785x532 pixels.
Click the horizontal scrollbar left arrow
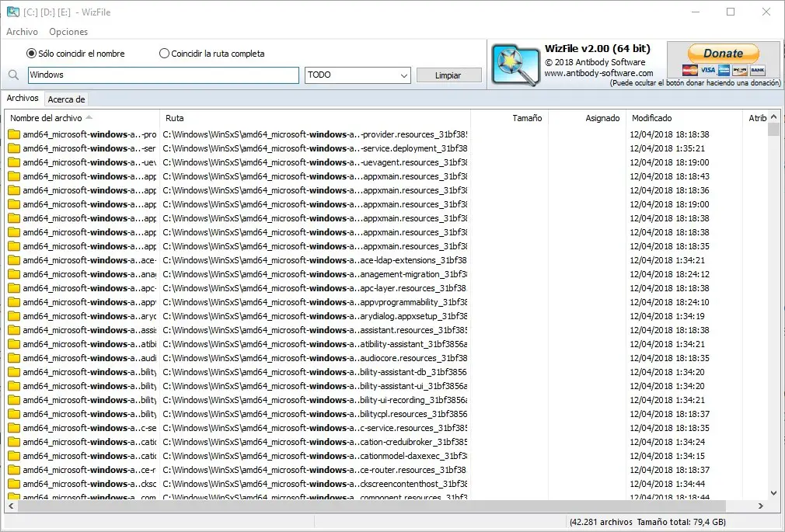11,506
